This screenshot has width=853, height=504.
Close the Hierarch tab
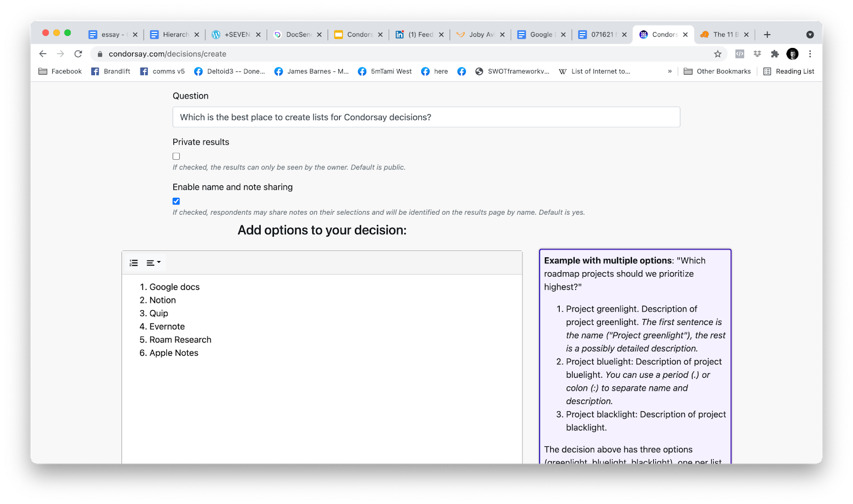(197, 35)
